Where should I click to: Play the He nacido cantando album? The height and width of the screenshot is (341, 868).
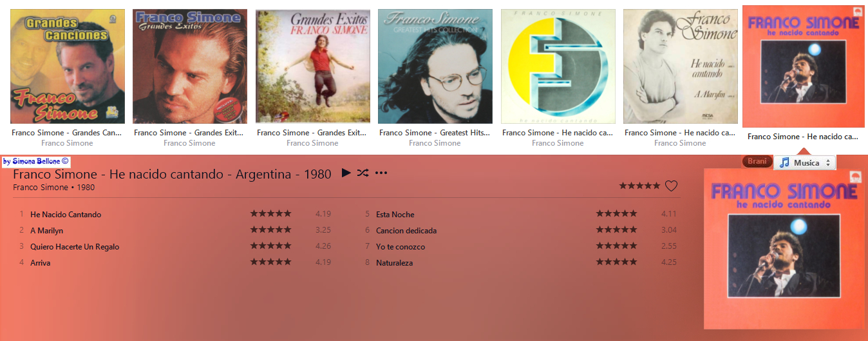(346, 173)
